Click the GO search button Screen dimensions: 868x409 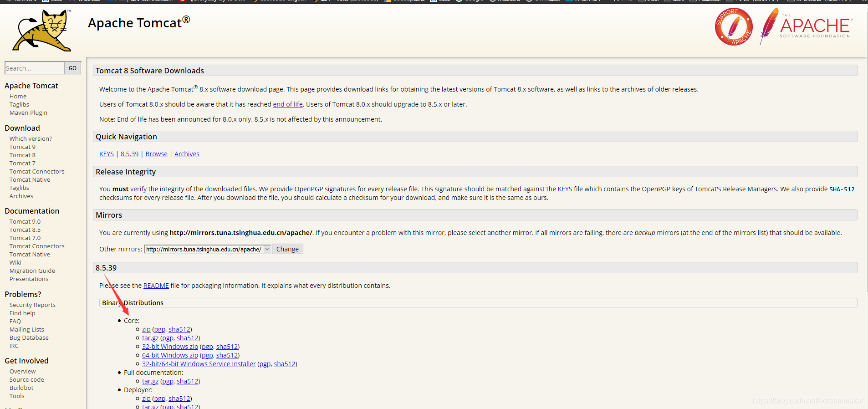73,68
